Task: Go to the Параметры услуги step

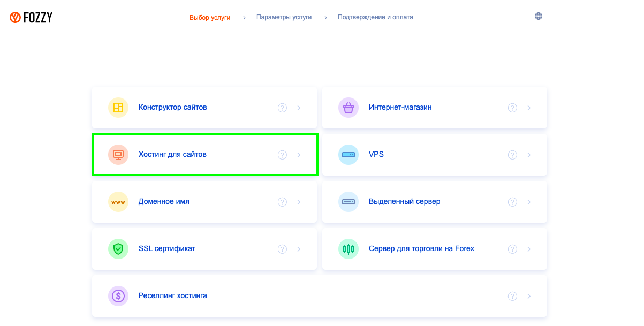Action: (x=284, y=17)
